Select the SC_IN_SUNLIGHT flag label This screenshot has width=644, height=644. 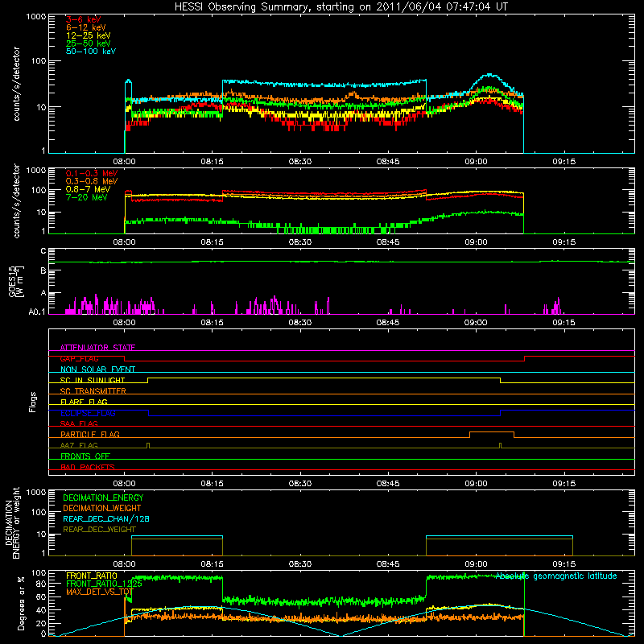pyautogui.click(x=93, y=380)
